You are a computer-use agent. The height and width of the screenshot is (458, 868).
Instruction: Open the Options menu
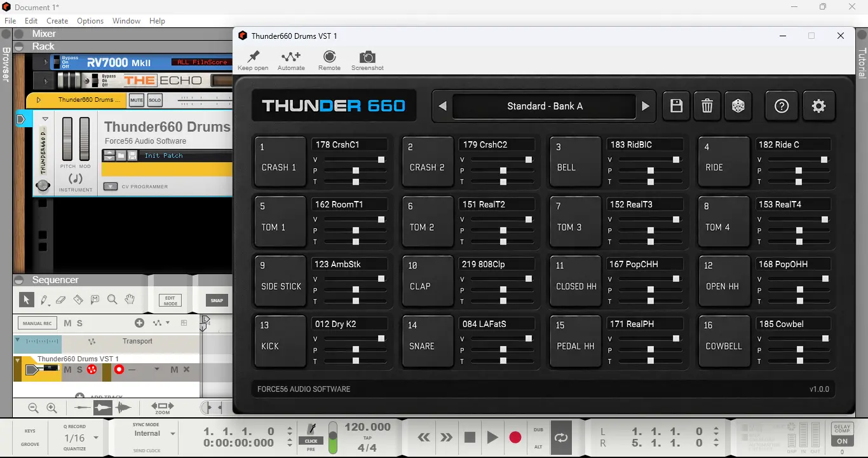pyautogui.click(x=90, y=21)
